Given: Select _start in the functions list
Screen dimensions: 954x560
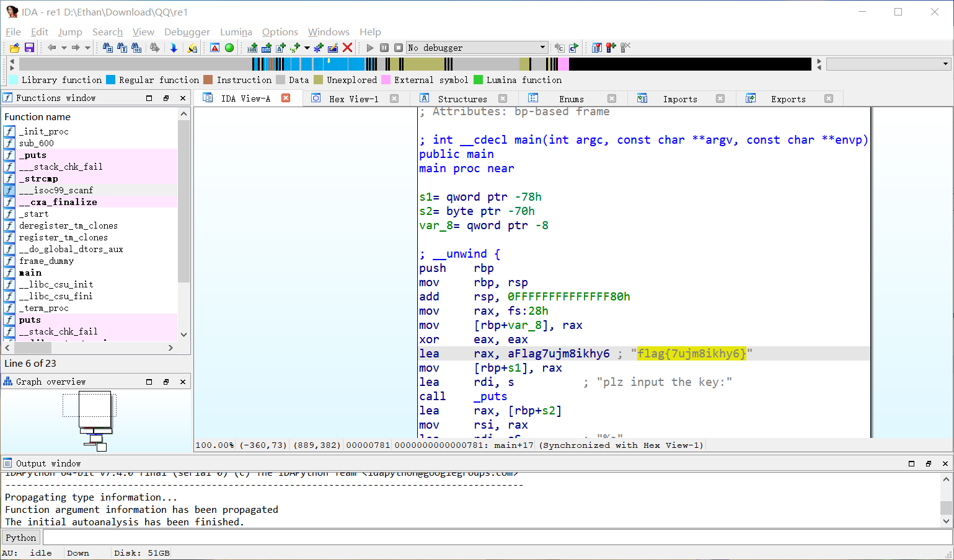Looking at the screenshot, I should coord(91,214).
